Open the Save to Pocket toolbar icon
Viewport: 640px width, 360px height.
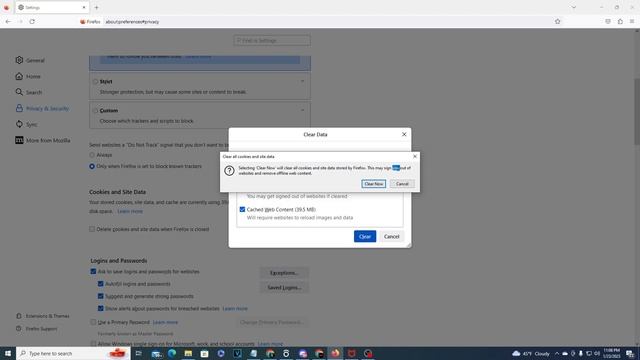click(608, 22)
